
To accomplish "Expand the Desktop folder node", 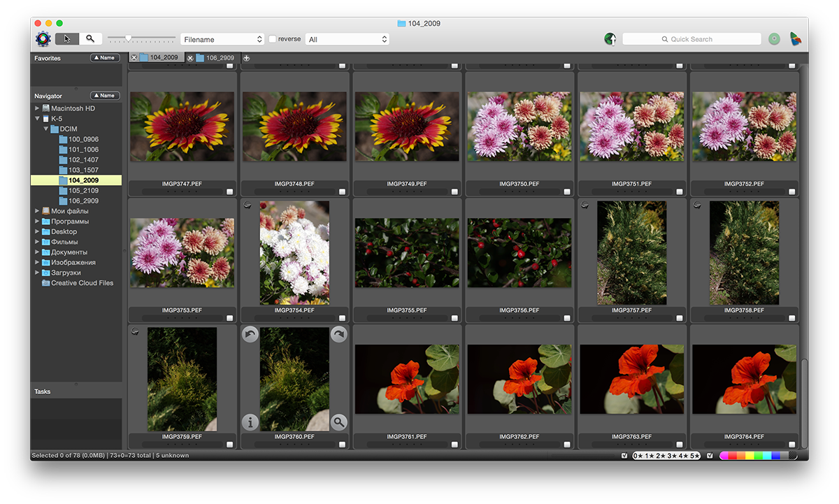I will coord(37,231).
